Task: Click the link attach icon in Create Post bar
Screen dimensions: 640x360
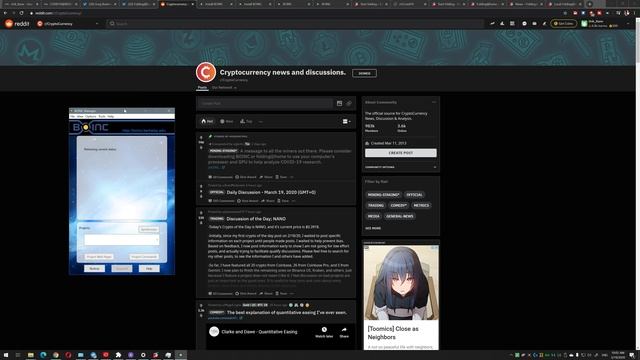Action: pos(349,103)
